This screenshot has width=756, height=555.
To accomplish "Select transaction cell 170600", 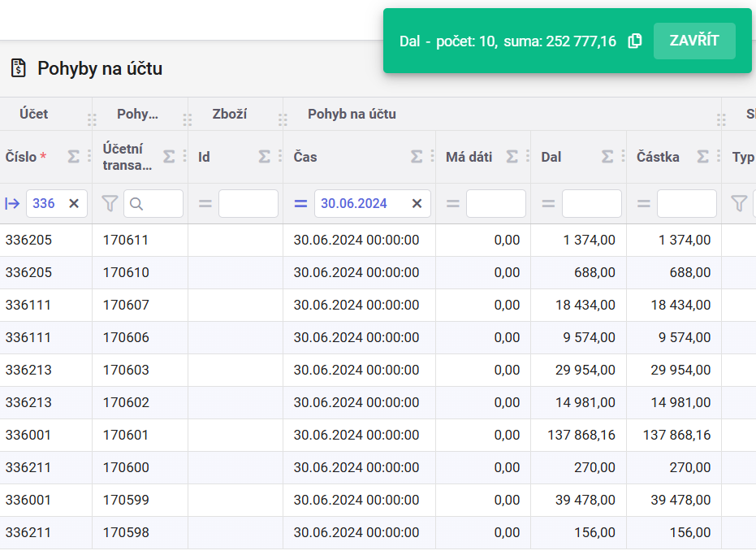I will (x=140, y=468).
